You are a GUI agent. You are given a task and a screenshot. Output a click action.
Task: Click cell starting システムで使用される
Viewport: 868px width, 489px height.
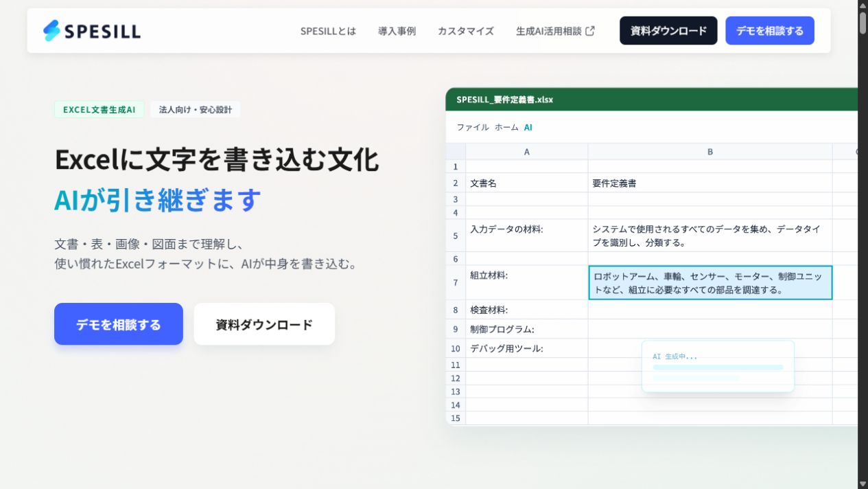pyautogui.click(x=710, y=236)
